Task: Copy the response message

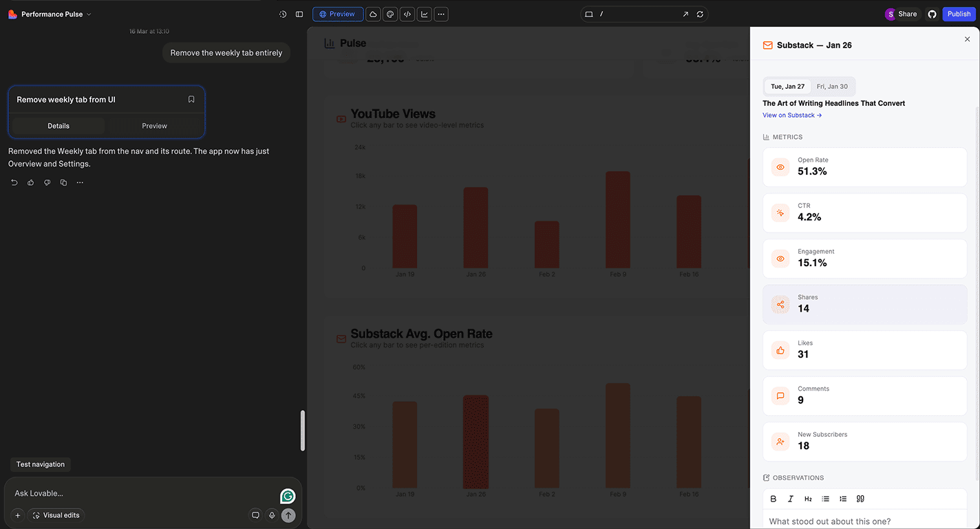Action: point(63,182)
